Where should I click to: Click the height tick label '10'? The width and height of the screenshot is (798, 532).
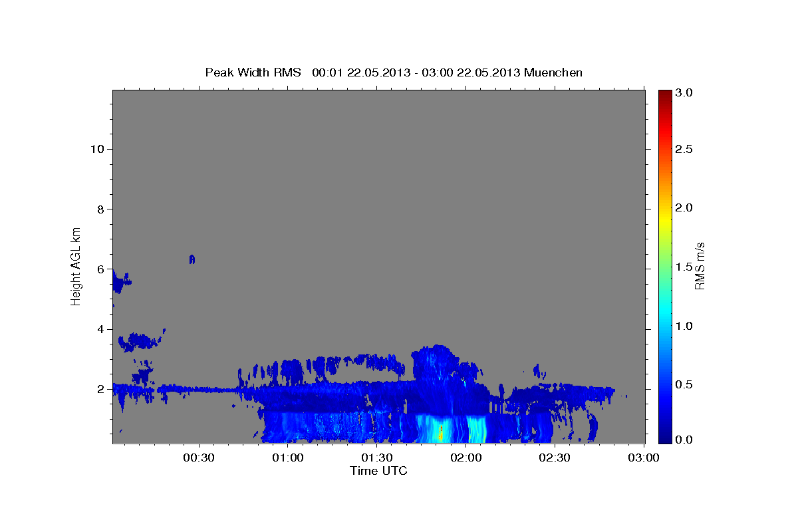coord(96,149)
